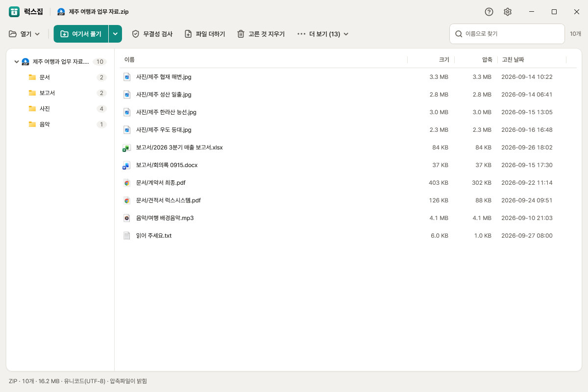Screen dimensions: 588x392
Task: Click the 403 KB size value
Action: click(439, 183)
